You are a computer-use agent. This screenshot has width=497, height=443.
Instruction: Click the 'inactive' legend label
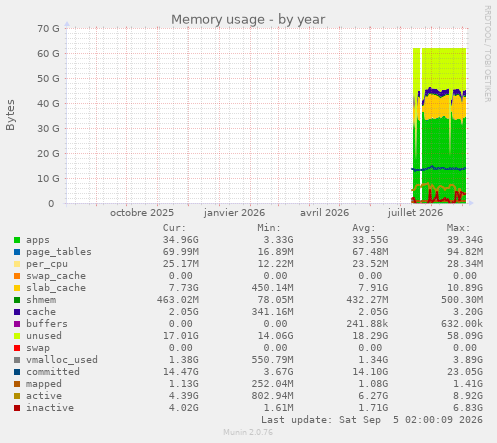50,408
